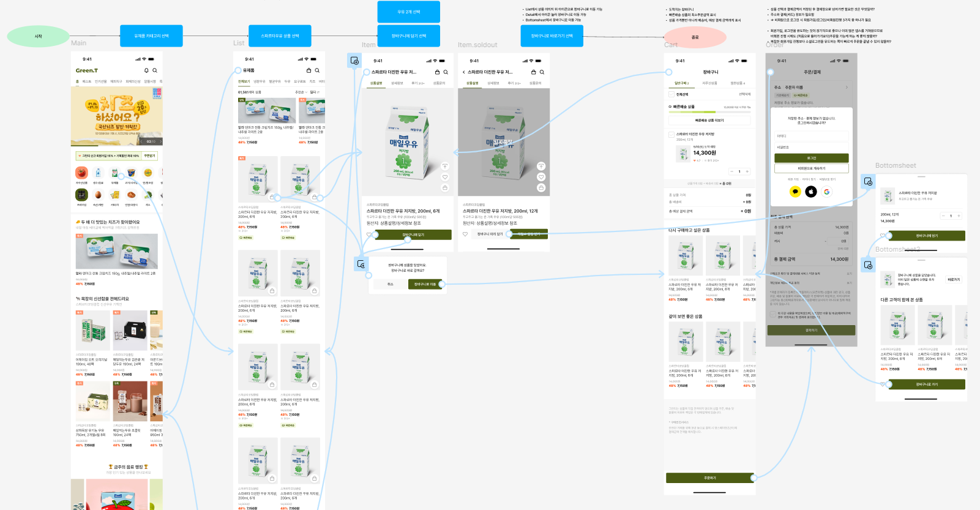Image resolution: width=980 pixels, height=510 pixels.
Task: Open the shopping bag icon in Item header
Action: pyautogui.click(x=437, y=72)
